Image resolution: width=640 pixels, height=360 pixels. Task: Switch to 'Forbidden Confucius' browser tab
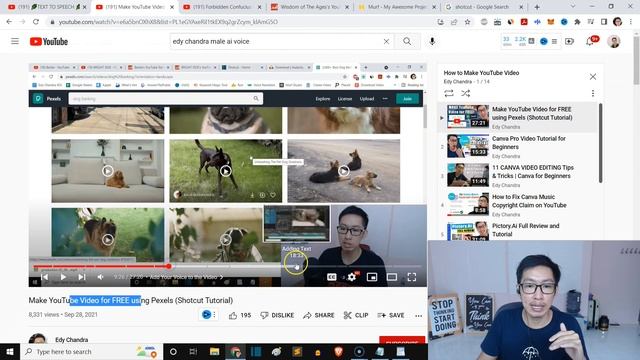coord(222,7)
